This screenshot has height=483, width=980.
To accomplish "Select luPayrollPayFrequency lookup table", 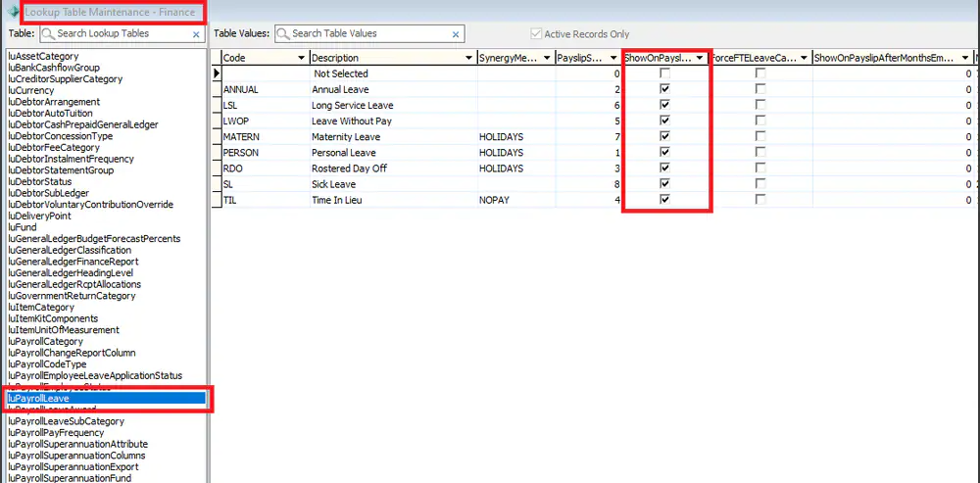I will [x=56, y=432].
